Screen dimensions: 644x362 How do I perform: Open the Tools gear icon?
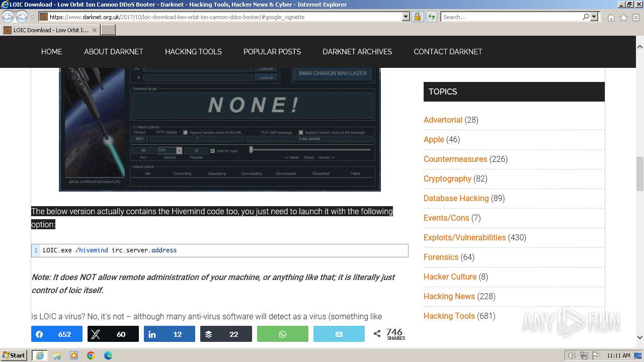[636, 18]
